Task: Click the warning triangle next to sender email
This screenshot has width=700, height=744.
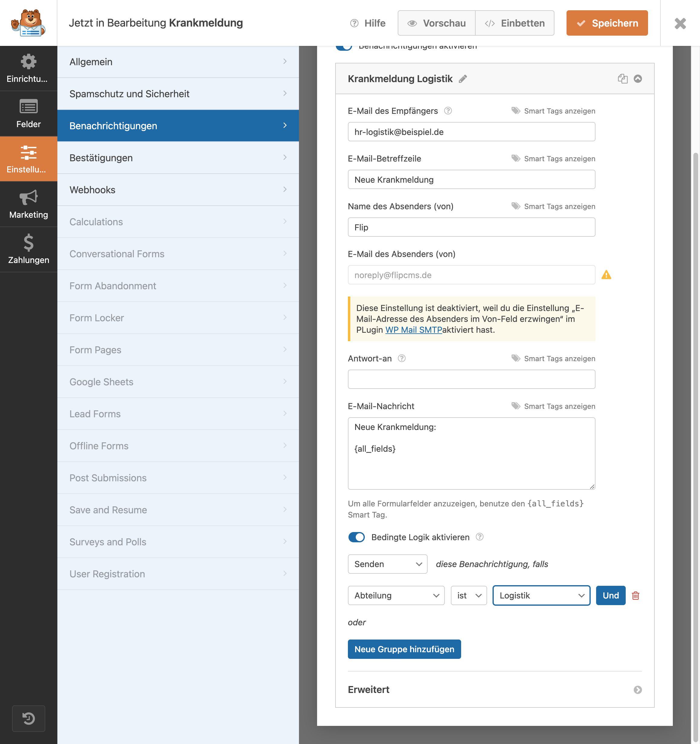Action: point(606,275)
